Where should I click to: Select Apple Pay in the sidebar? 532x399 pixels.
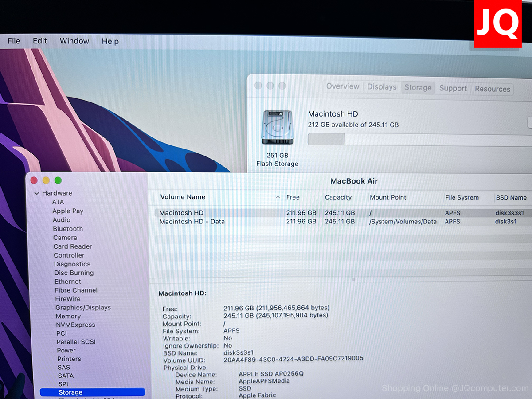(x=68, y=211)
